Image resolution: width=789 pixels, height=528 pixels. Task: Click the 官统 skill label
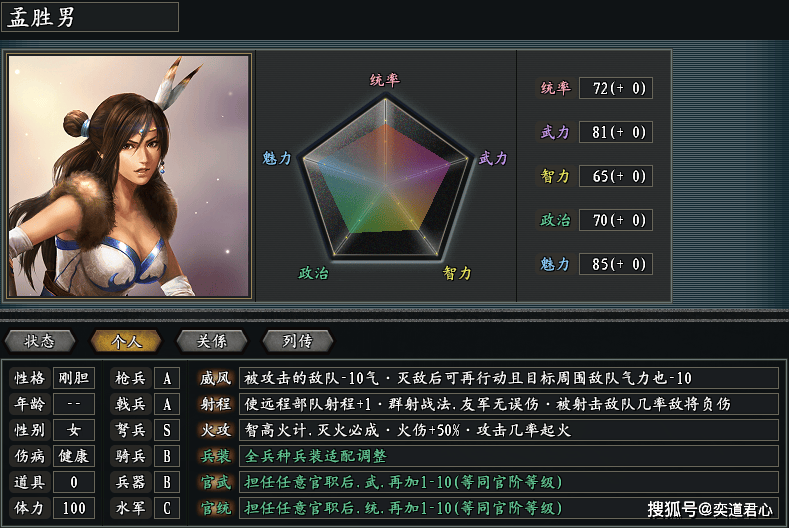215,508
